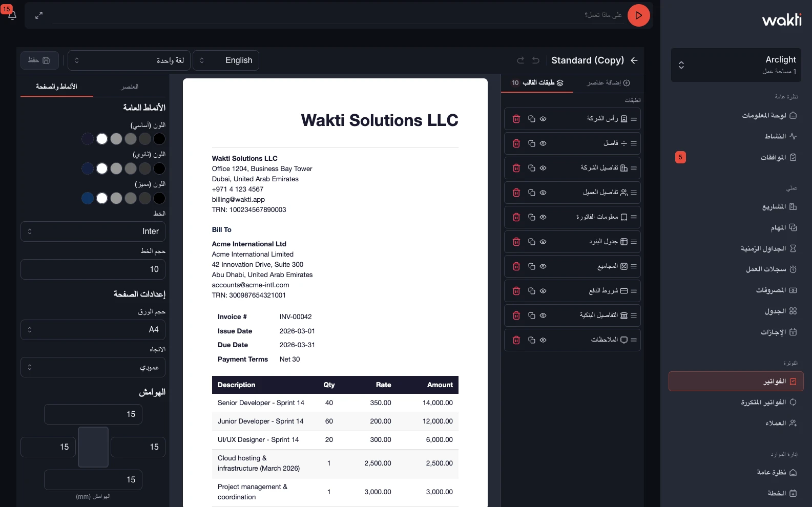812x507 pixels.
Task: Click the على ماذا تعمل؟ input field
Action: click(338, 15)
